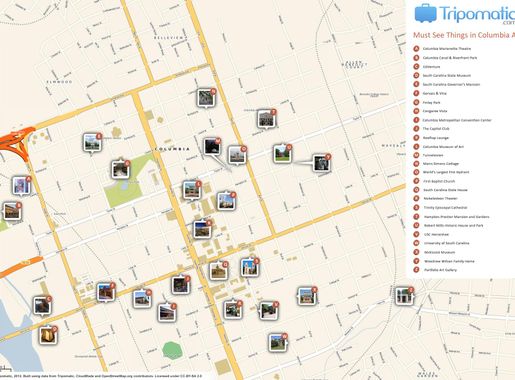Open marker N for Mann-Simons Cottage
The image size is (515, 380).
pyautogui.click(x=206, y=98)
